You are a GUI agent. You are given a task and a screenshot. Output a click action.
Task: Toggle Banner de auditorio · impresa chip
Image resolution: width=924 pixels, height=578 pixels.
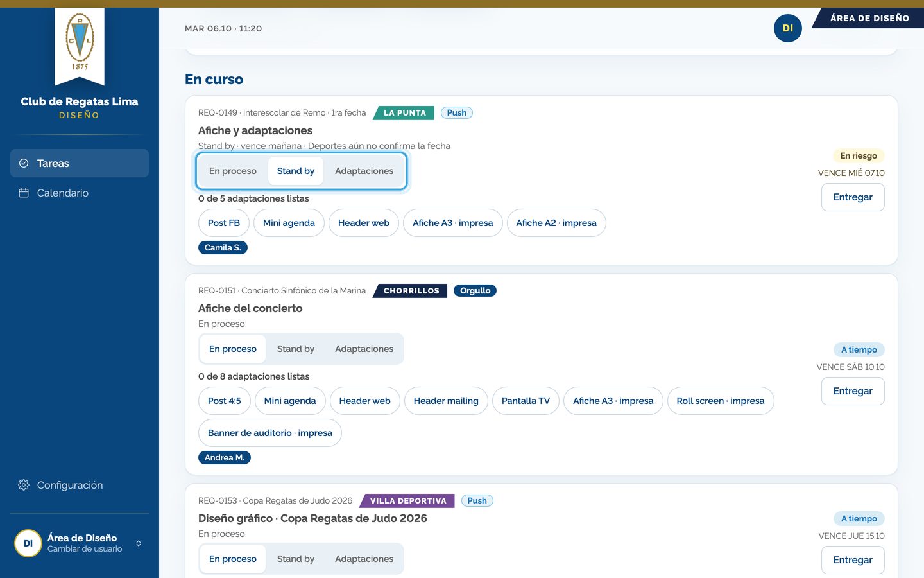[x=270, y=433]
